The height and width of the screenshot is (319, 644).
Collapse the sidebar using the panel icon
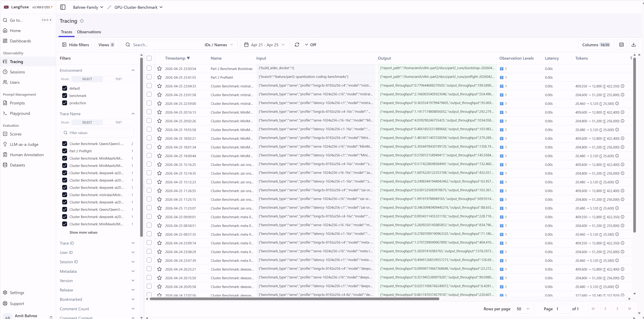pos(63,7)
